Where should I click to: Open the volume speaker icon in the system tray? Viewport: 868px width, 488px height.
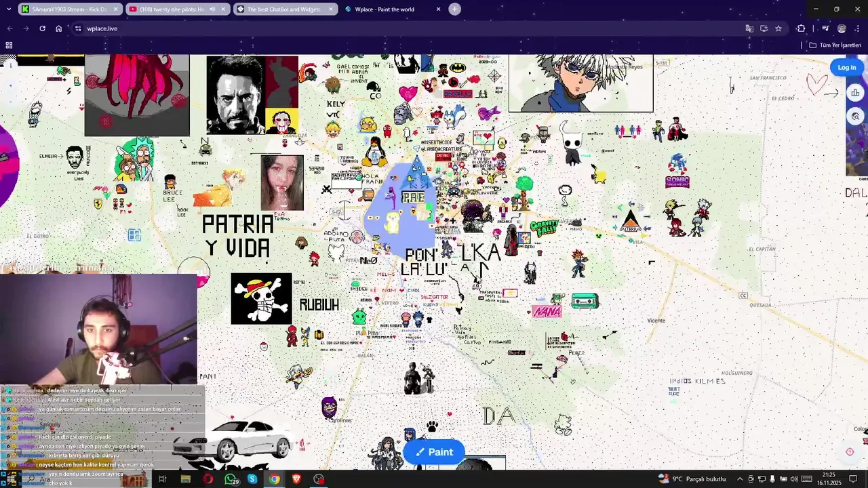[x=794, y=479]
